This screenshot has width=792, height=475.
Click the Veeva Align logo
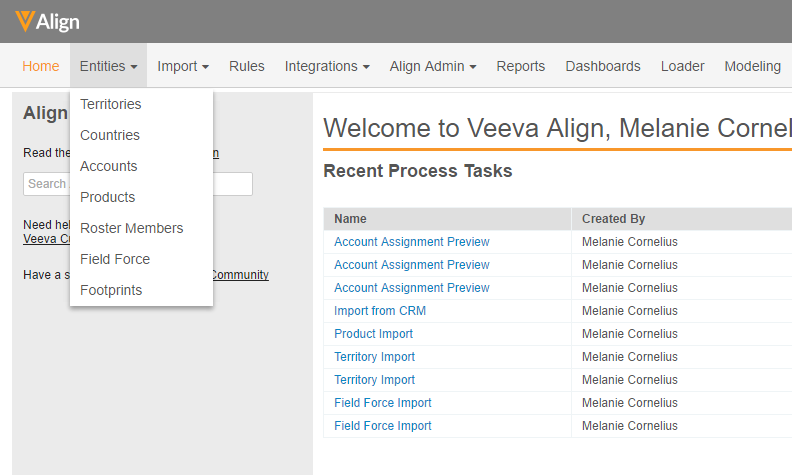48,22
